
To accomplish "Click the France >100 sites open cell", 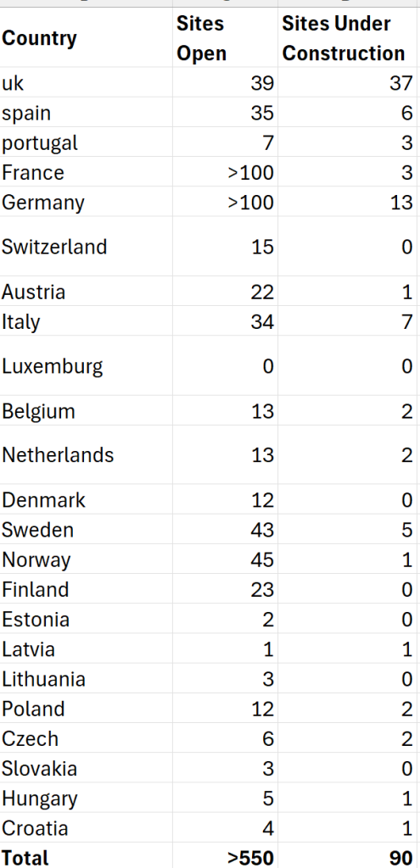I will 225,172.
